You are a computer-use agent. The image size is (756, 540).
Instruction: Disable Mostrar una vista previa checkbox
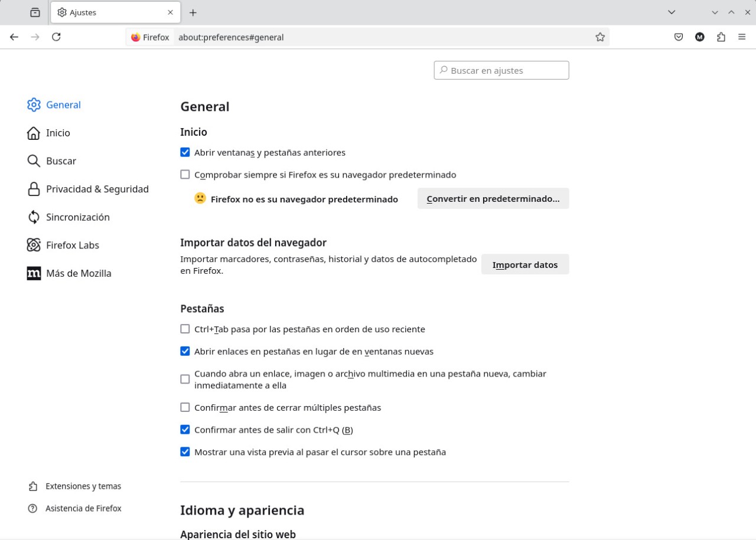185,452
